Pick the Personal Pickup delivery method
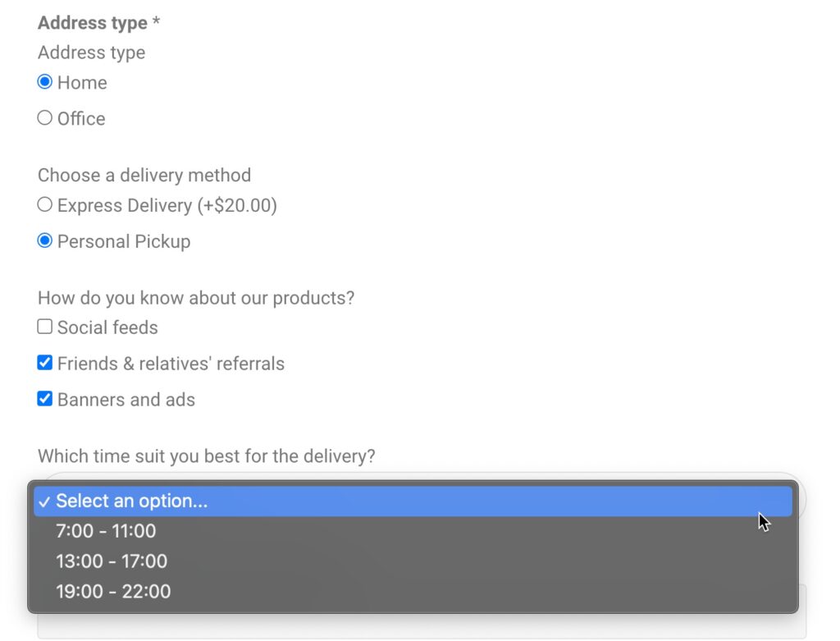The height and width of the screenshot is (641, 840). [x=45, y=240]
